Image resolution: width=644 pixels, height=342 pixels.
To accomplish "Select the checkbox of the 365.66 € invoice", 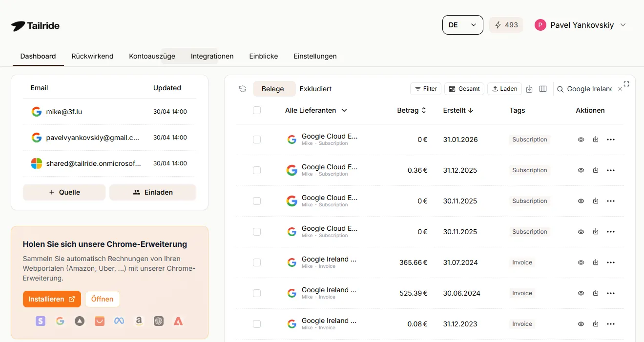I will (257, 262).
